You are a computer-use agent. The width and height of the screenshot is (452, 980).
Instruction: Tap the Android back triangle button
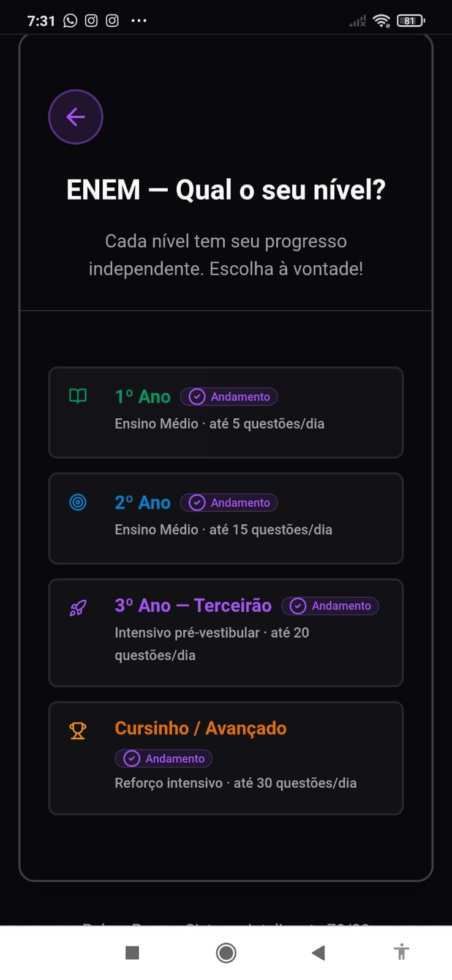[x=318, y=952]
